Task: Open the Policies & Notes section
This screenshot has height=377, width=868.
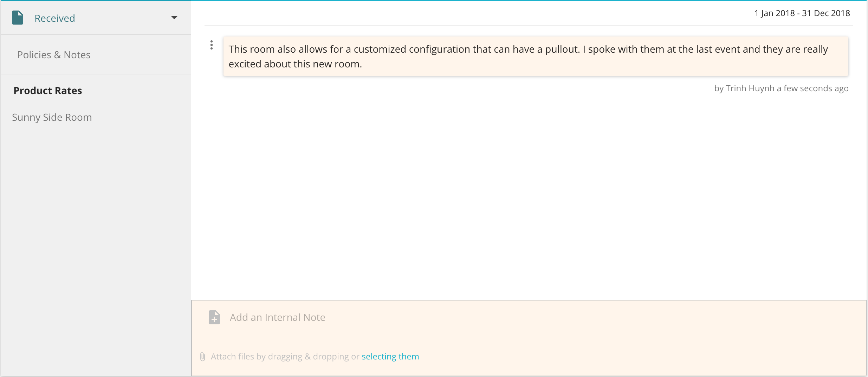Action: point(54,55)
